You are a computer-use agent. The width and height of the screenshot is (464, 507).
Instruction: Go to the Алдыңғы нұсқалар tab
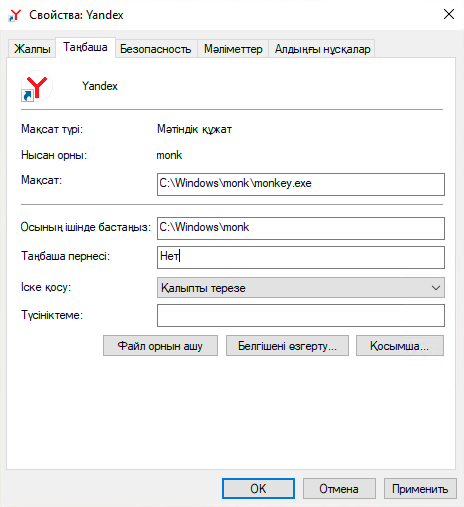(322, 49)
